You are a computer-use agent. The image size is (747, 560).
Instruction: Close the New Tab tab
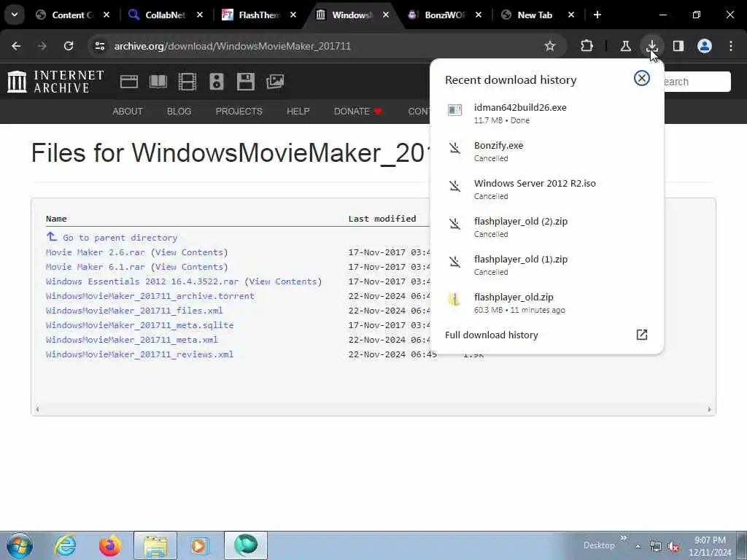coord(571,15)
